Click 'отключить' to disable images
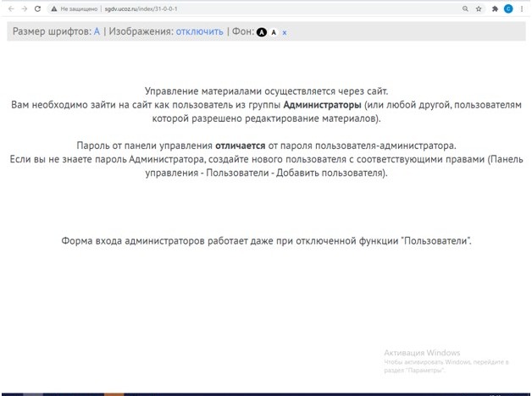 200,31
